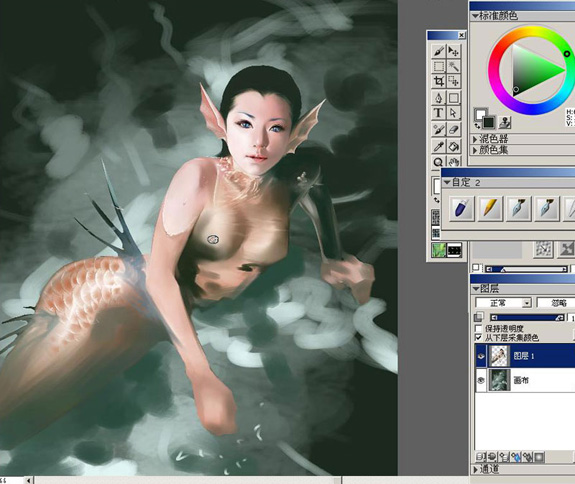
Task: Select the Text tool
Action: (439, 113)
